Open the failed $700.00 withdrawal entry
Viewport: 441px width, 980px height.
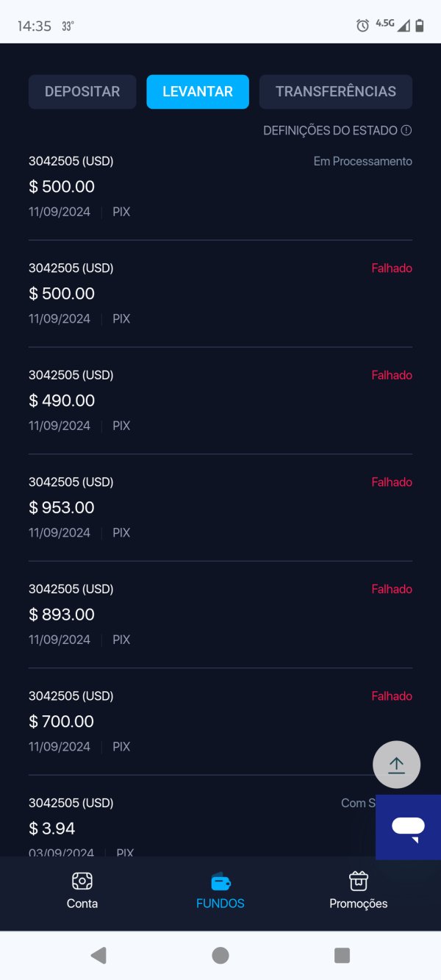220,721
